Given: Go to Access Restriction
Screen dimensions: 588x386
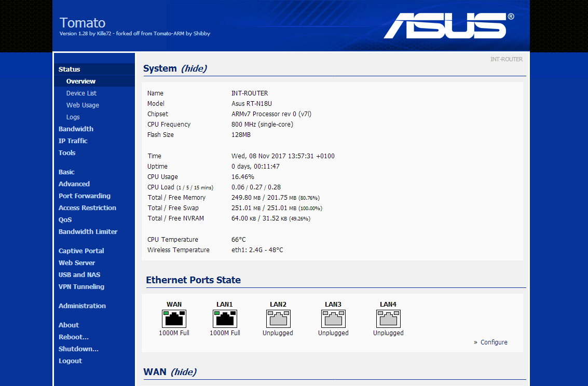Looking at the screenshot, I should 87,208.
